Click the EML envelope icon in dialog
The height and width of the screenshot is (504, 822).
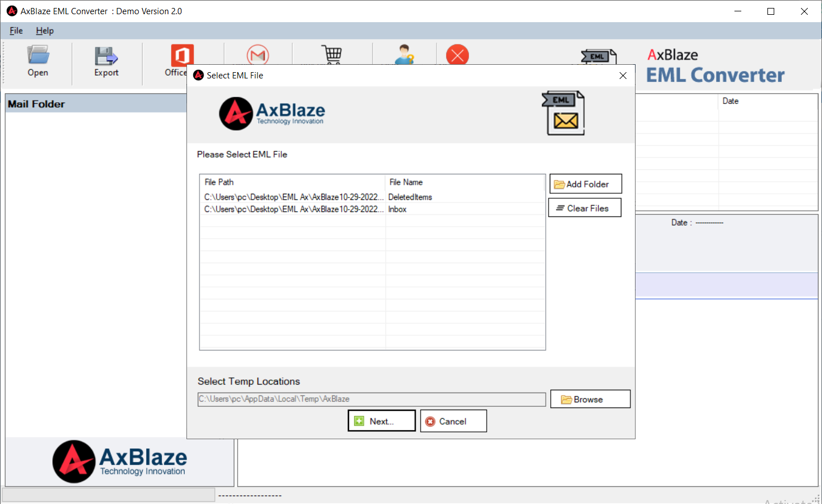pyautogui.click(x=563, y=113)
